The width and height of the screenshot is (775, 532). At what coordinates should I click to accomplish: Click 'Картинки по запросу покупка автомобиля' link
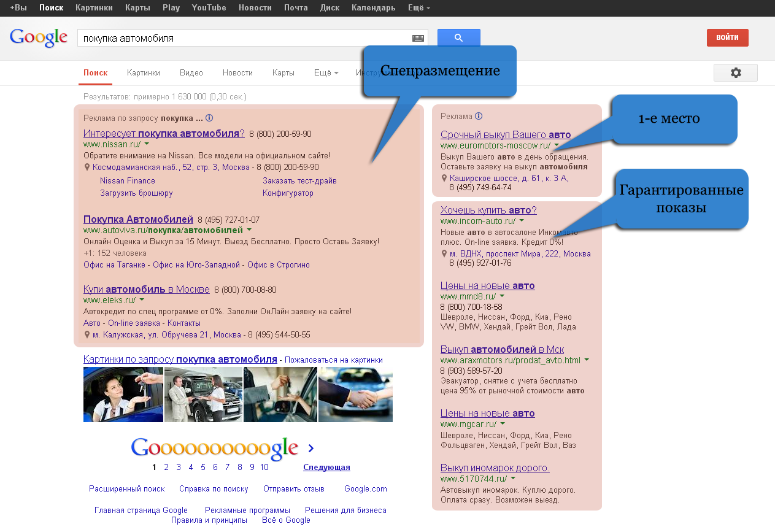tap(180, 360)
